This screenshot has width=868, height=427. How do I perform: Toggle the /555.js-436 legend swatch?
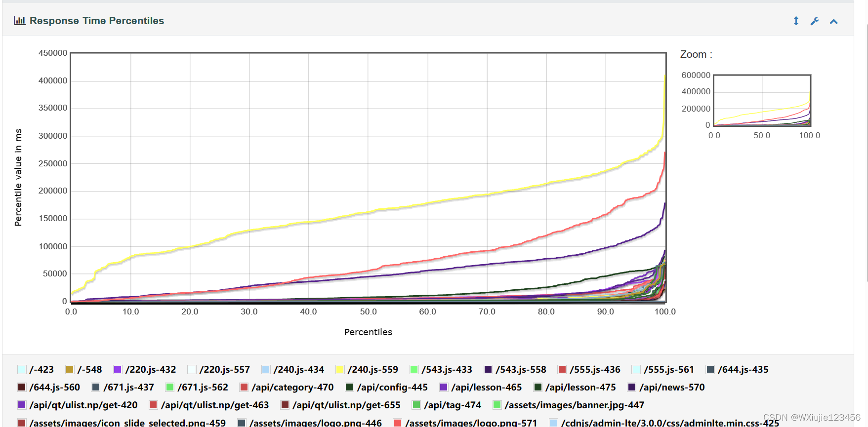pos(562,370)
